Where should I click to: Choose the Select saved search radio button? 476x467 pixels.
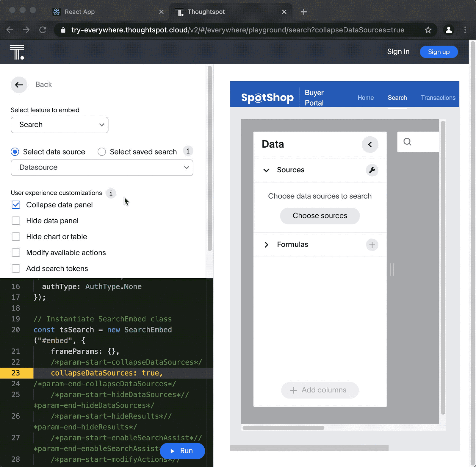point(102,152)
